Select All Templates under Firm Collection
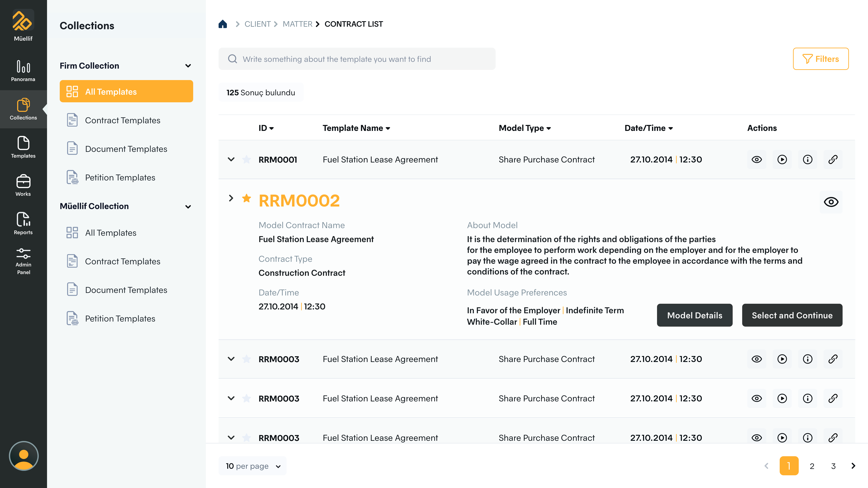Screen dimensions: 868x488 coord(126,91)
